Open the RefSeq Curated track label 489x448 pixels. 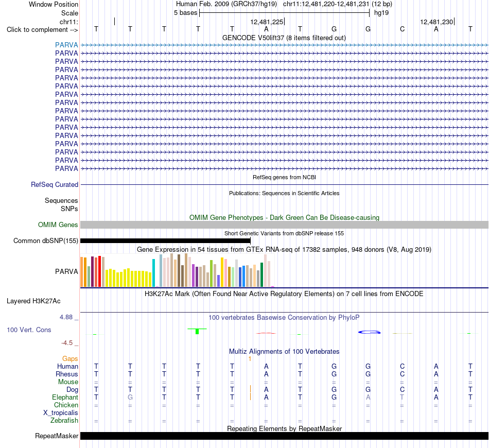coord(54,185)
